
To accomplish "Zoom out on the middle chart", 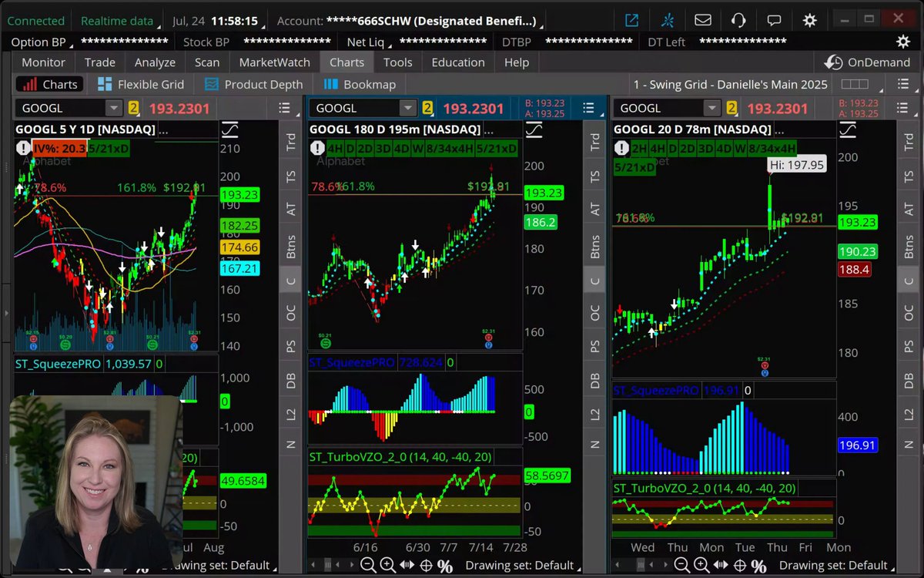I will click(368, 566).
